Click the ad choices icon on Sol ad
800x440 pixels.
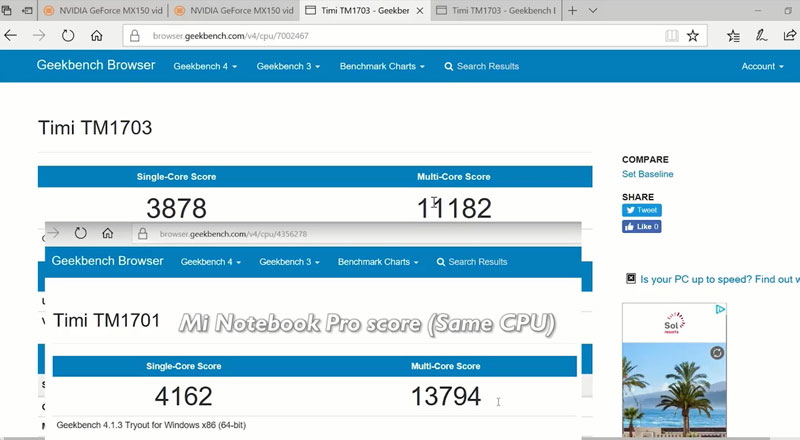click(x=720, y=309)
